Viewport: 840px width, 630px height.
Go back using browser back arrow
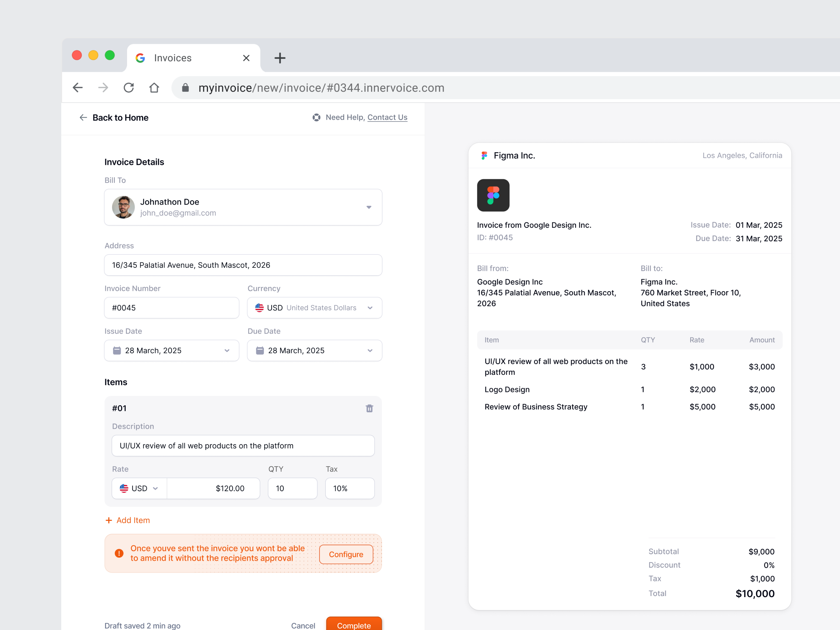click(78, 88)
